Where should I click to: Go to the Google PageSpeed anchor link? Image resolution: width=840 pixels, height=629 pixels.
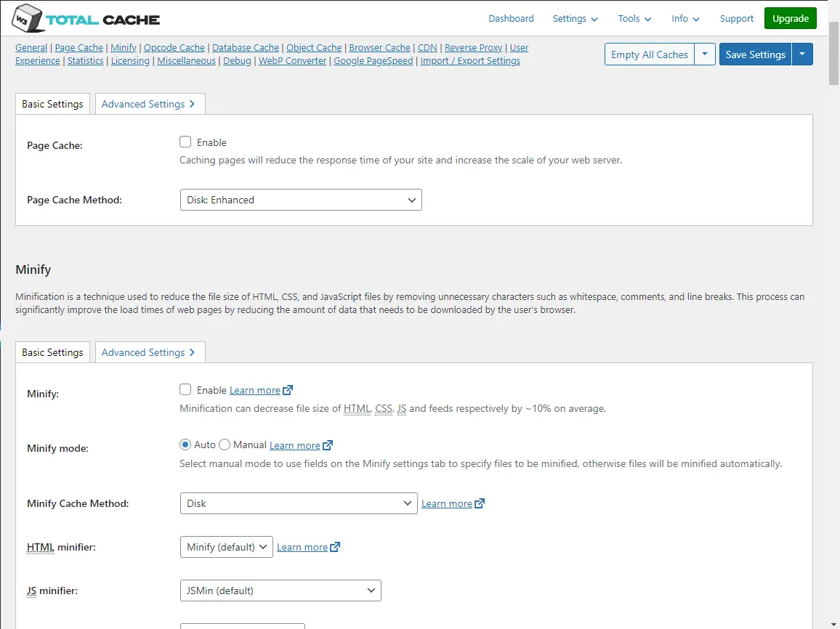[373, 60]
